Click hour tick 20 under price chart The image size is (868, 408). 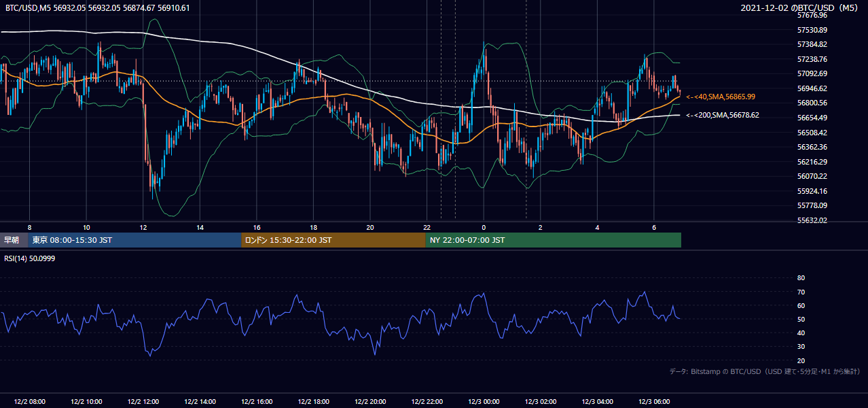[x=370, y=227]
